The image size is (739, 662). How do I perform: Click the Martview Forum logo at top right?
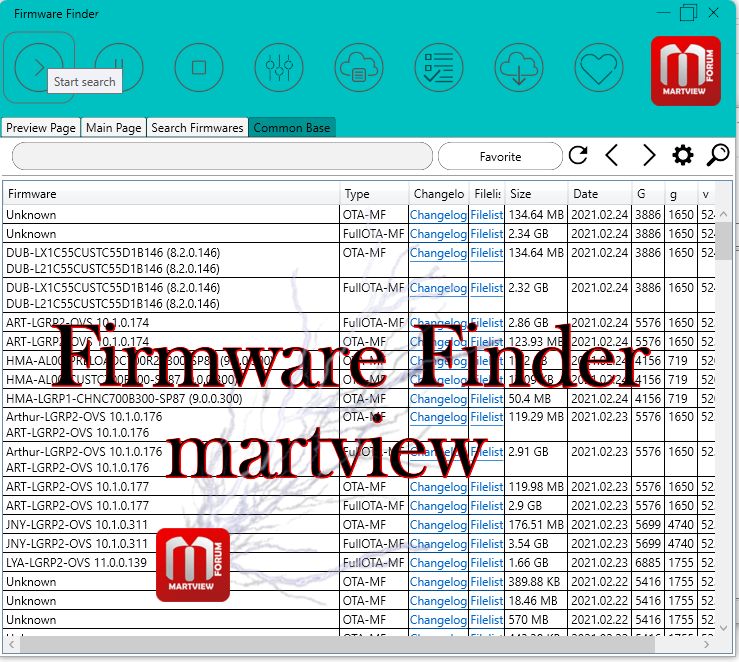point(686,71)
